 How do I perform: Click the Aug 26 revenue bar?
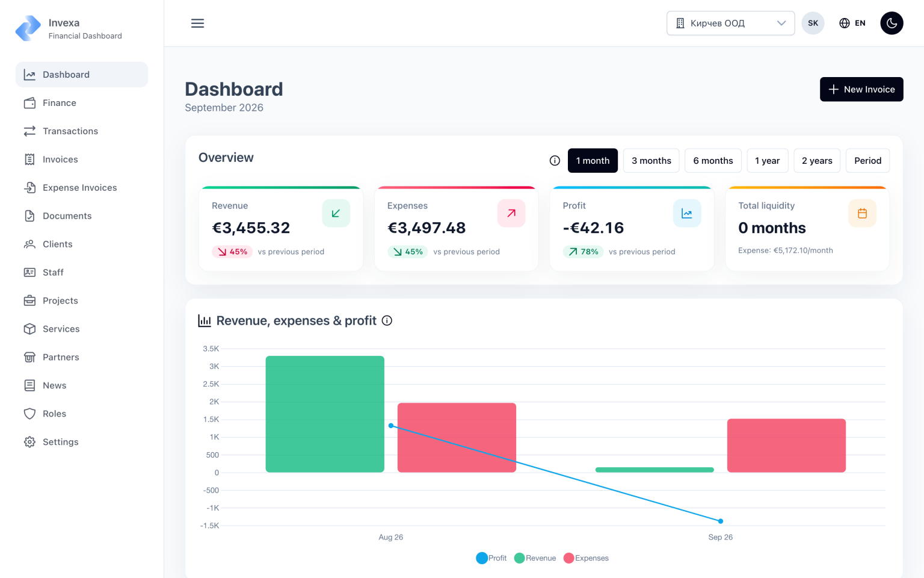(x=325, y=414)
